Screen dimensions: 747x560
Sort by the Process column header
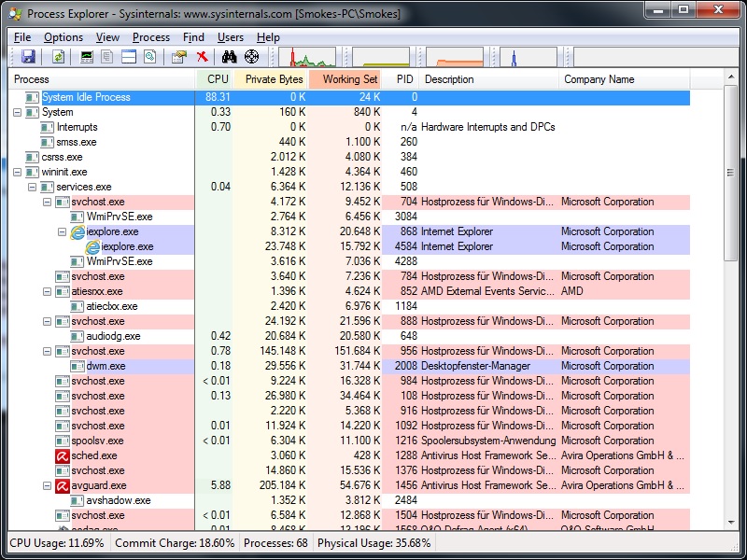point(102,79)
